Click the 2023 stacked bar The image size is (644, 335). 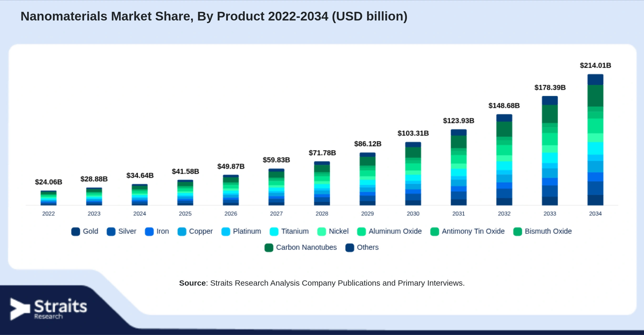pos(94,196)
